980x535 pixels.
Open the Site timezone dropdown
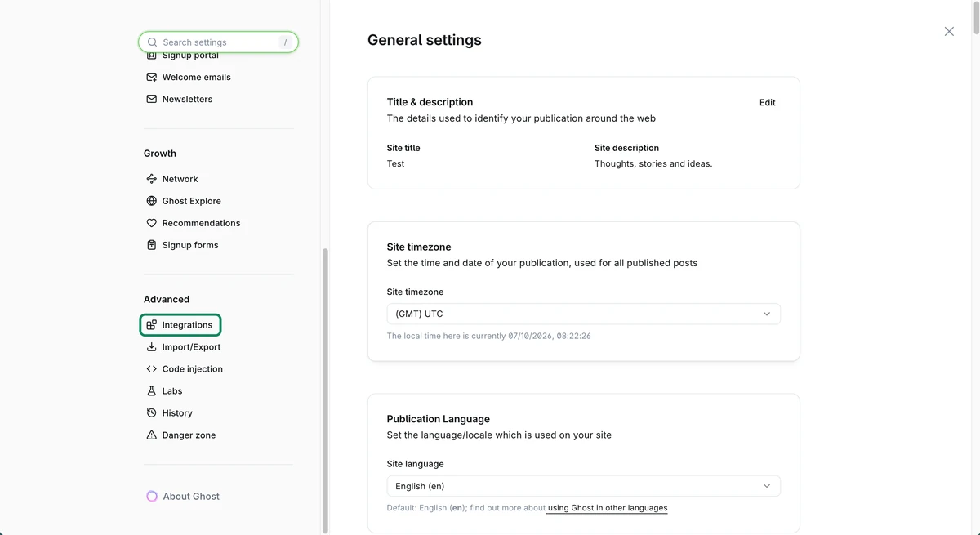(583, 314)
